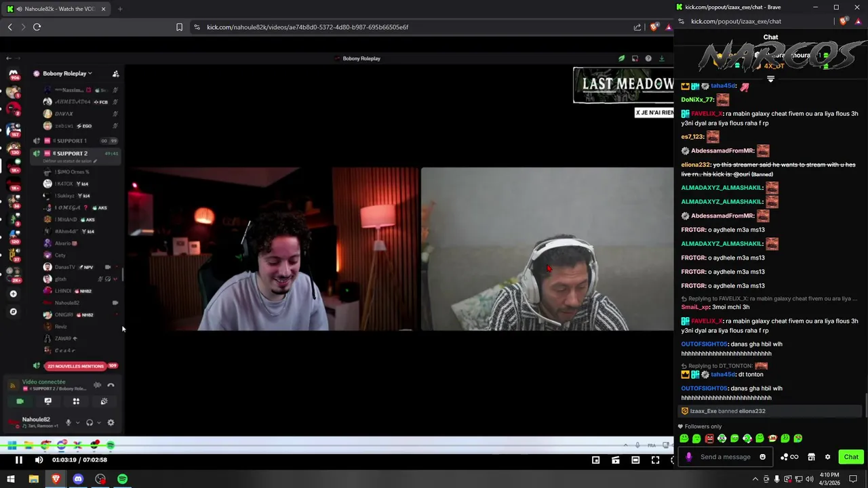Click the Chat send button
Screen dimensions: 868x488
pyautogui.click(x=851, y=457)
